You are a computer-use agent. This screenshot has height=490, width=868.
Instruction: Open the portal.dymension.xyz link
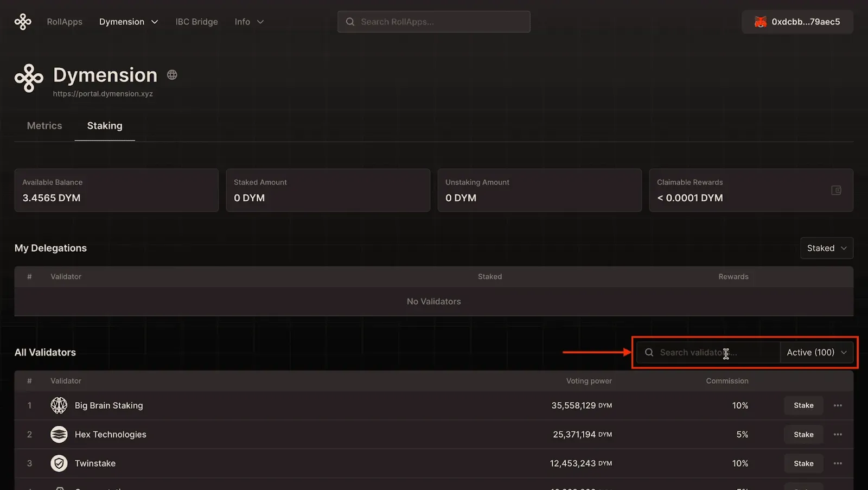coord(103,94)
